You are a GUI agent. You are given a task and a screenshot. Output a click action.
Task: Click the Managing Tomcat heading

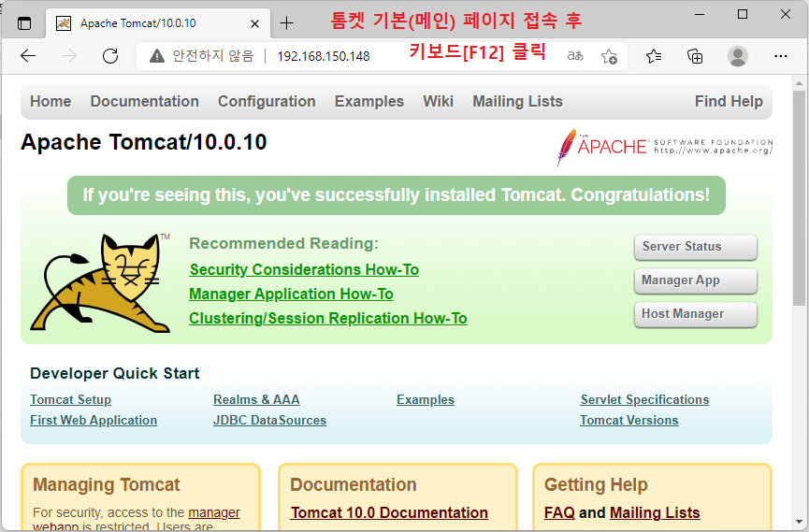pyautogui.click(x=107, y=485)
